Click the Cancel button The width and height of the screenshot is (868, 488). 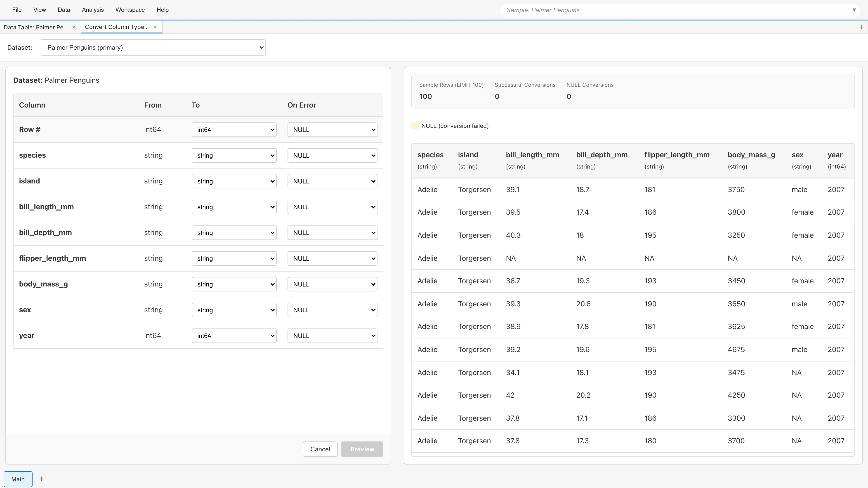coord(320,449)
